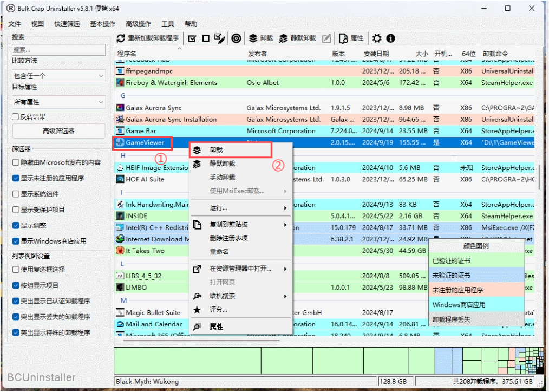Click the star icon beside 评分
The width and height of the screenshot is (549, 392).
tap(197, 310)
